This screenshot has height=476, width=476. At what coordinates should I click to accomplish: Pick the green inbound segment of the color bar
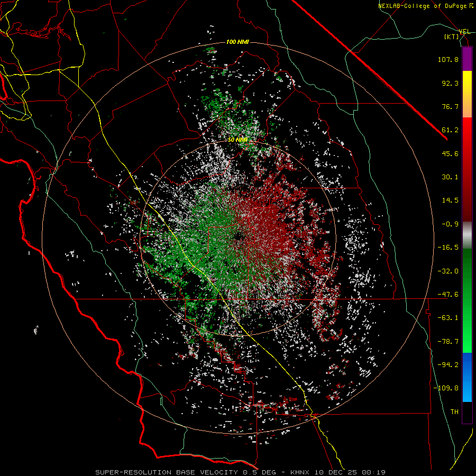pyautogui.click(x=467, y=300)
